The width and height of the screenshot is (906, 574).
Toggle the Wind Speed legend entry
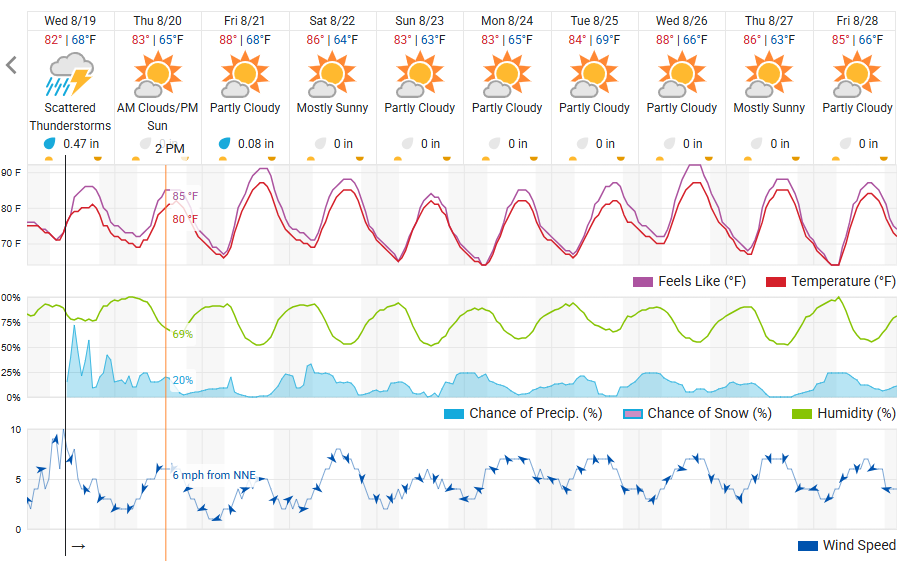pyautogui.click(x=846, y=545)
